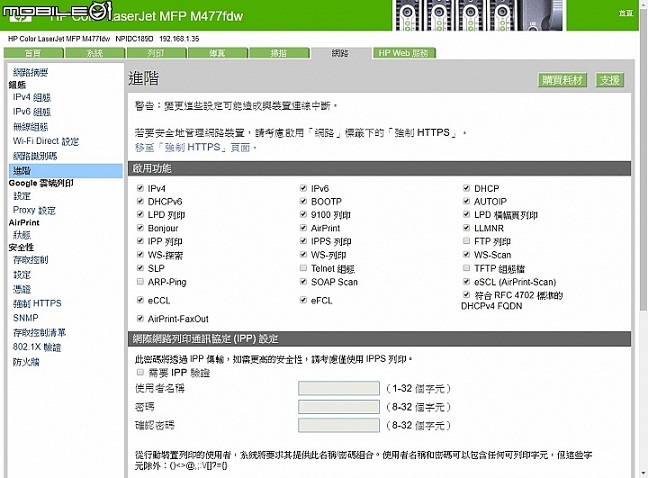
Task: Open AirPrint 狀態 in the sidebar
Action: click(x=22, y=235)
